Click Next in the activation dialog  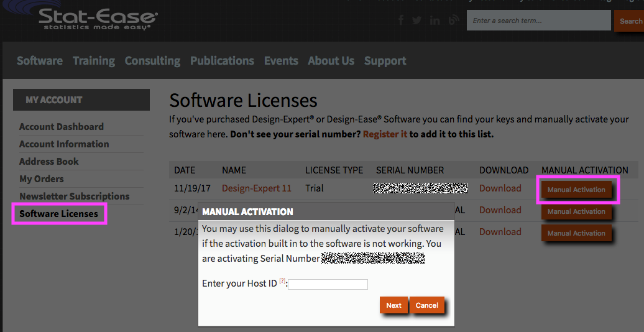click(393, 305)
